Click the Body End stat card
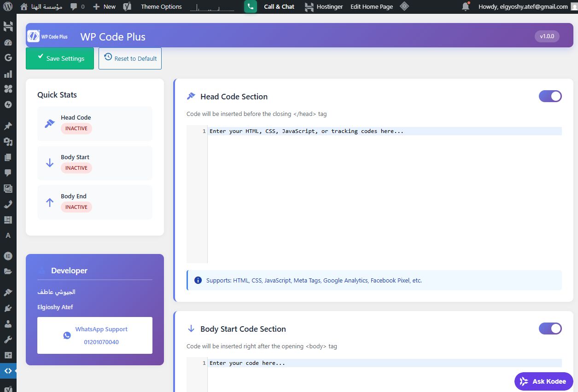This screenshot has height=392, width=578. pyautogui.click(x=95, y=202)
